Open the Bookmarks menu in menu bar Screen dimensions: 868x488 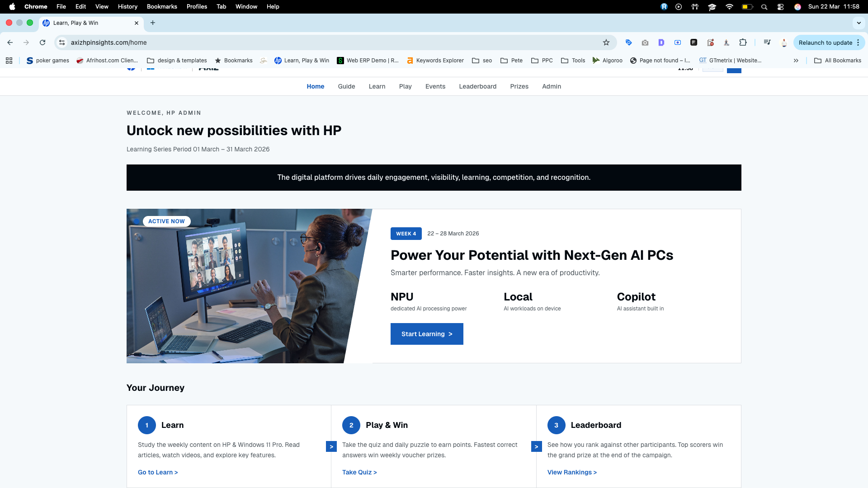pos(162,7)
